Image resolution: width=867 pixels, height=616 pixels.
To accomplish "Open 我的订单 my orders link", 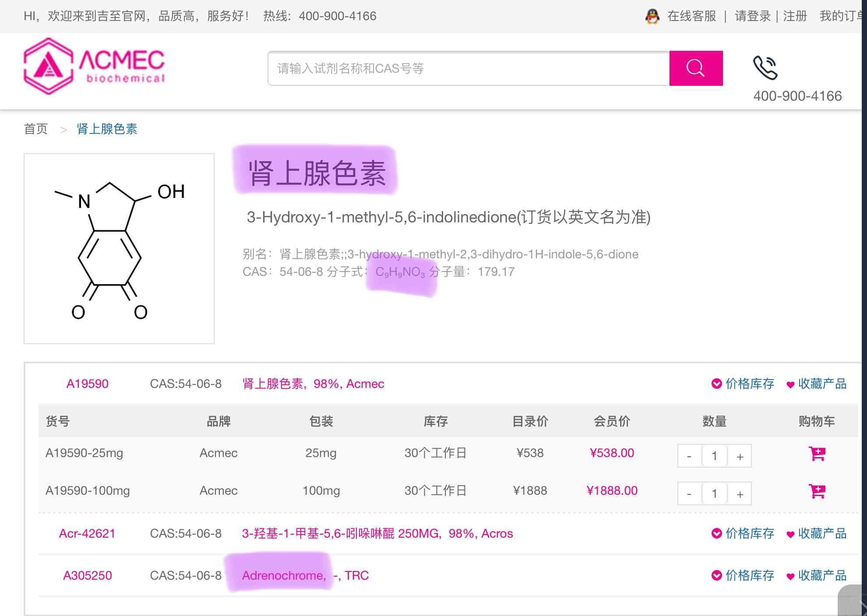I will point(841,16).
